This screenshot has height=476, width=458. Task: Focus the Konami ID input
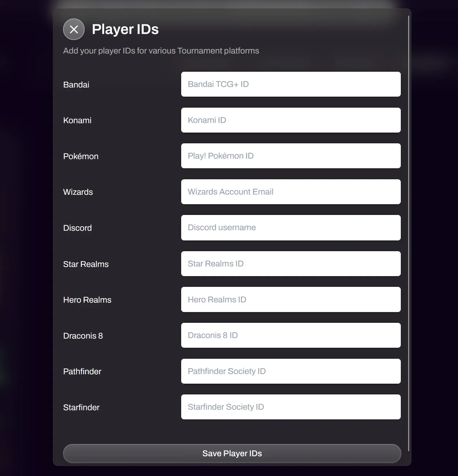click(291, 120)
